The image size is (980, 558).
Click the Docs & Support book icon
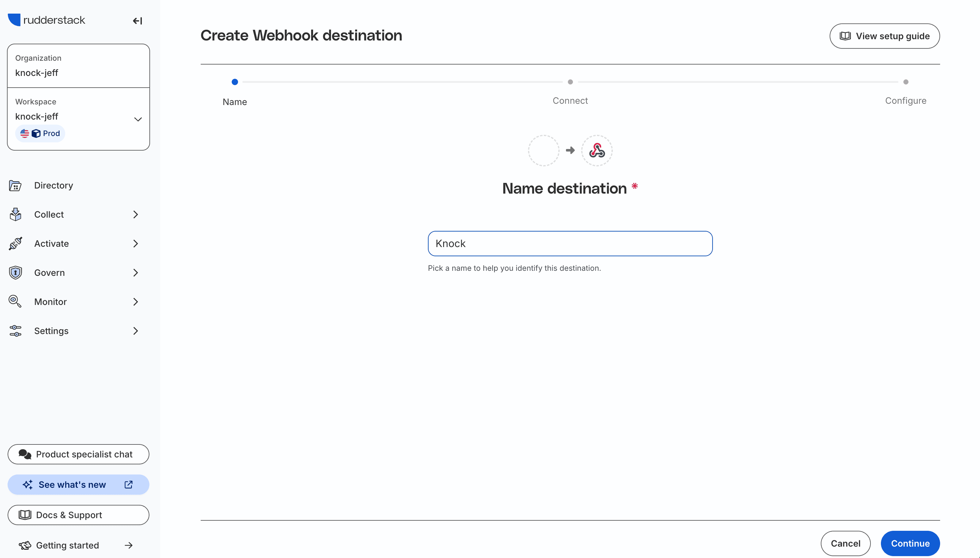tap(25, 515)
